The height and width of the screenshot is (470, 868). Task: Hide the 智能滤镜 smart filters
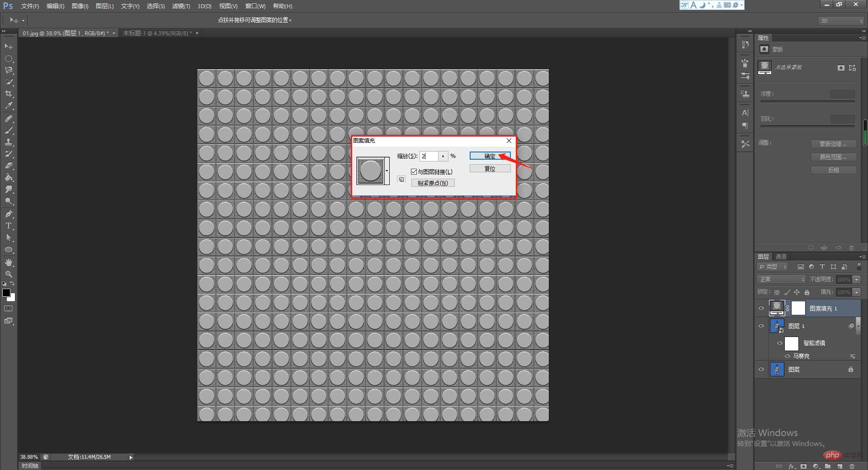pos(780,343)
